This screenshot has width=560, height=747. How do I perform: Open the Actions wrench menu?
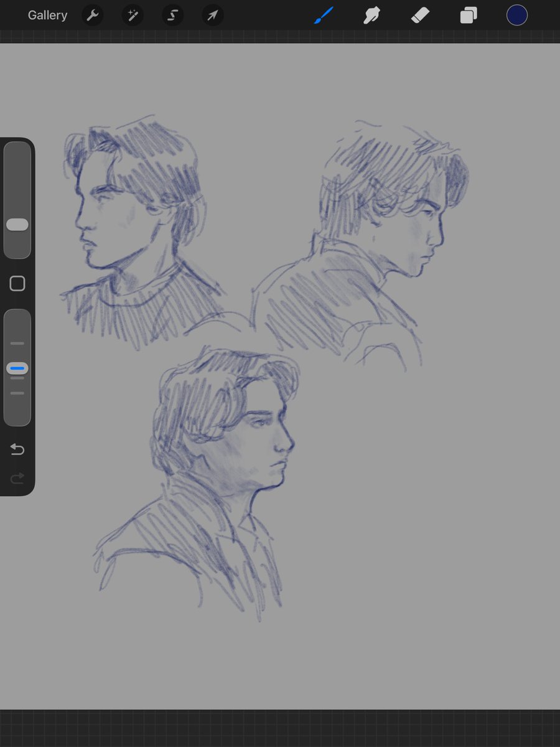pyautogui.click(x=93, y=16)
